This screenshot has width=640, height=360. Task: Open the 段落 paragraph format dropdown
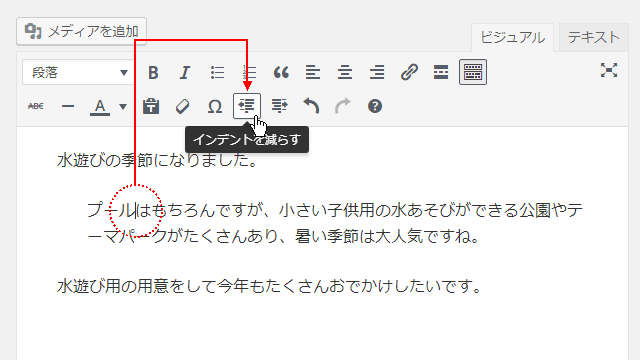click(x=78, y=73)
